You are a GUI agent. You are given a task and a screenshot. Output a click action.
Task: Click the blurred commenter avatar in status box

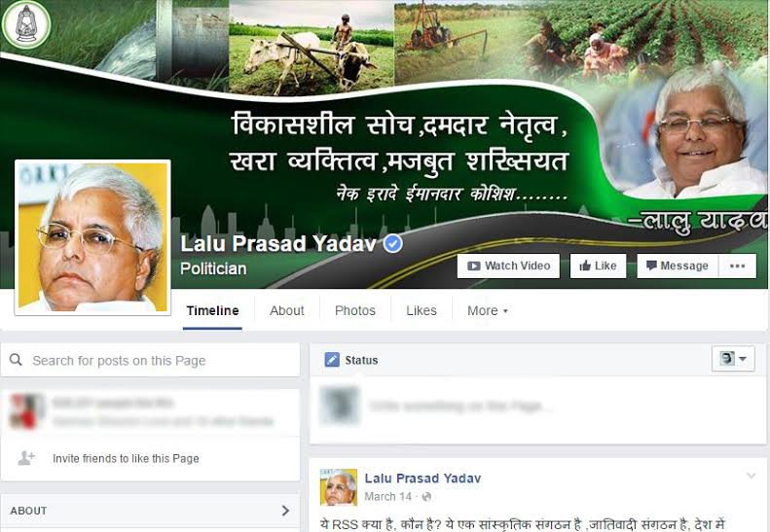tap(340, 406)
